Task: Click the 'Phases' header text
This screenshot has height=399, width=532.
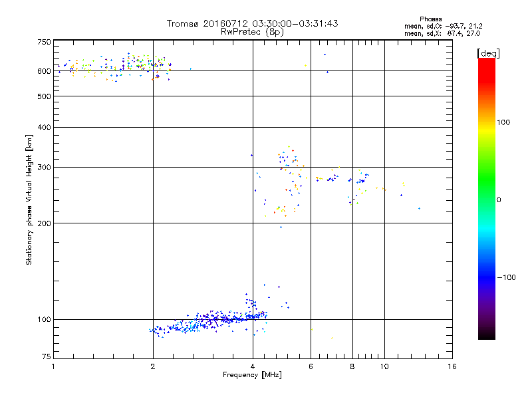Action: pyautogui.click(x=430, y=19)
